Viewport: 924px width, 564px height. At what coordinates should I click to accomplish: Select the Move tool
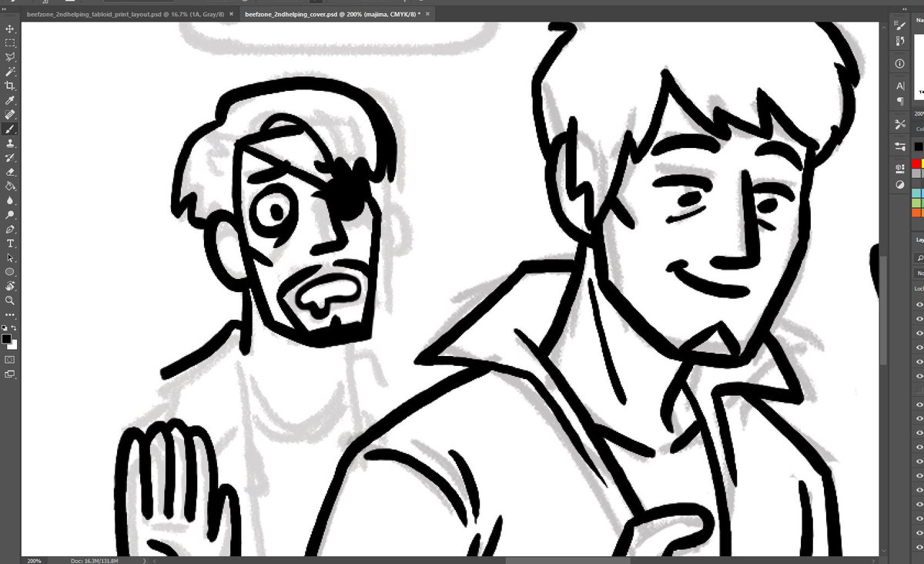pos(10,29)
